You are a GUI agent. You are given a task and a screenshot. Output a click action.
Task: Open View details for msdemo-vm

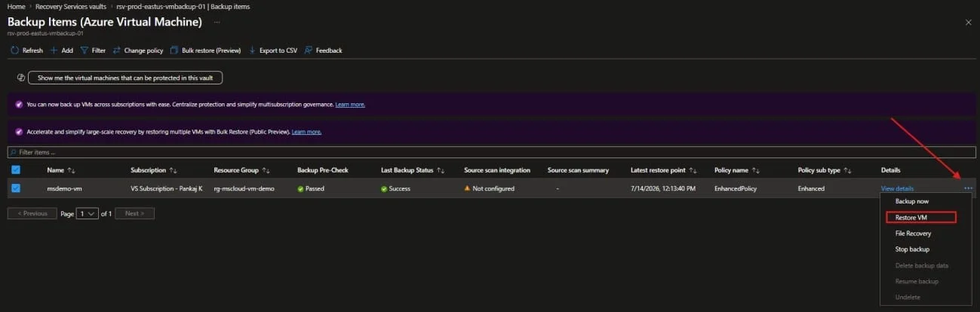click(897, 188)
